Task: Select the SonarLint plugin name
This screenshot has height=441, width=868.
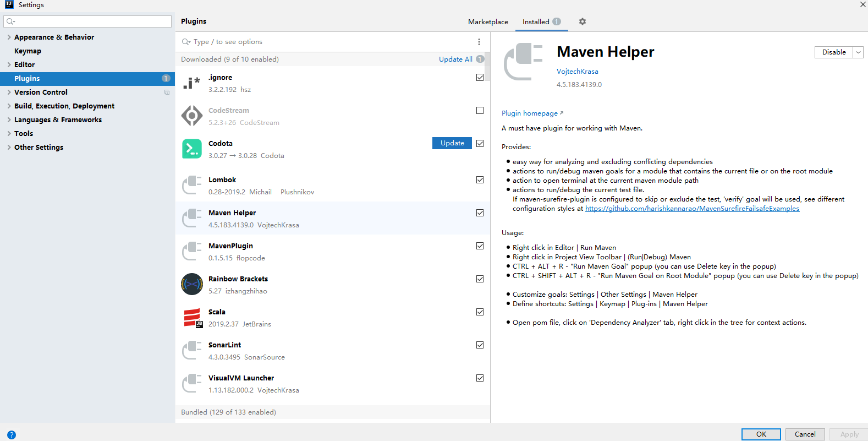Action: pyautogui.click(x=224, y=345)
